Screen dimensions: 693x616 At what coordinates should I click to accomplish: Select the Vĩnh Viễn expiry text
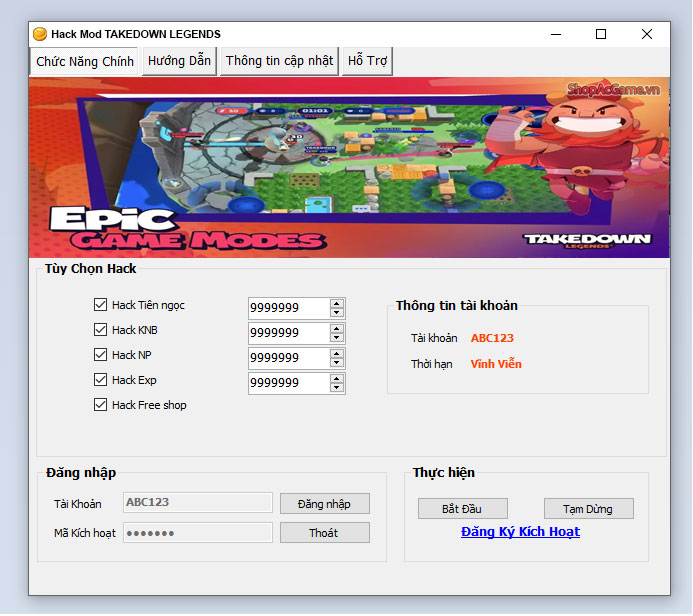coord(496,364)
